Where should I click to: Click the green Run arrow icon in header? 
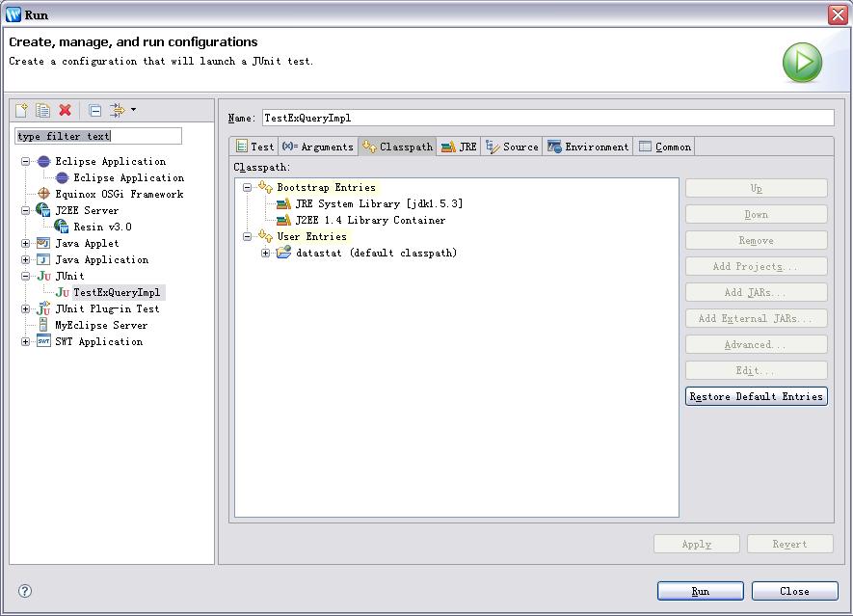pos(803,62)
